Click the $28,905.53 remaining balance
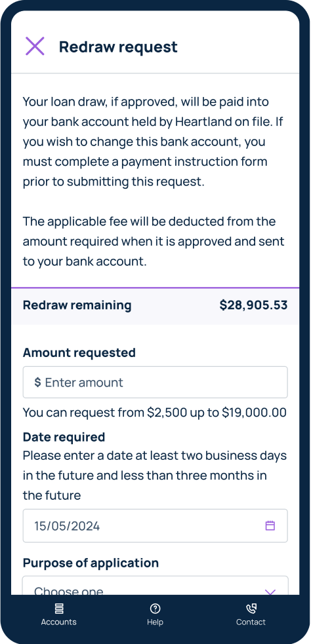The image size is (311, 644). pyautogui.click(x=253, y=305)
